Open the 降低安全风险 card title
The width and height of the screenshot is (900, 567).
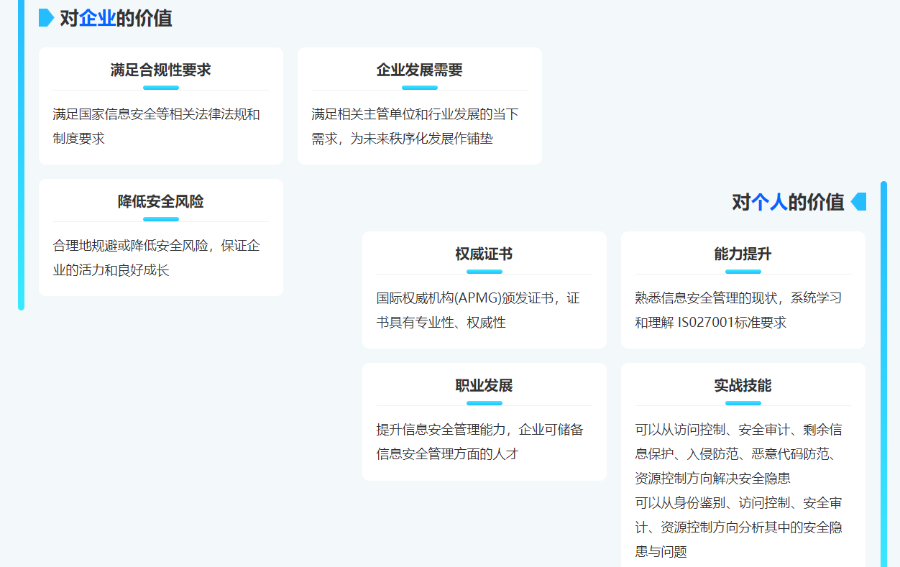click(161, 201)
